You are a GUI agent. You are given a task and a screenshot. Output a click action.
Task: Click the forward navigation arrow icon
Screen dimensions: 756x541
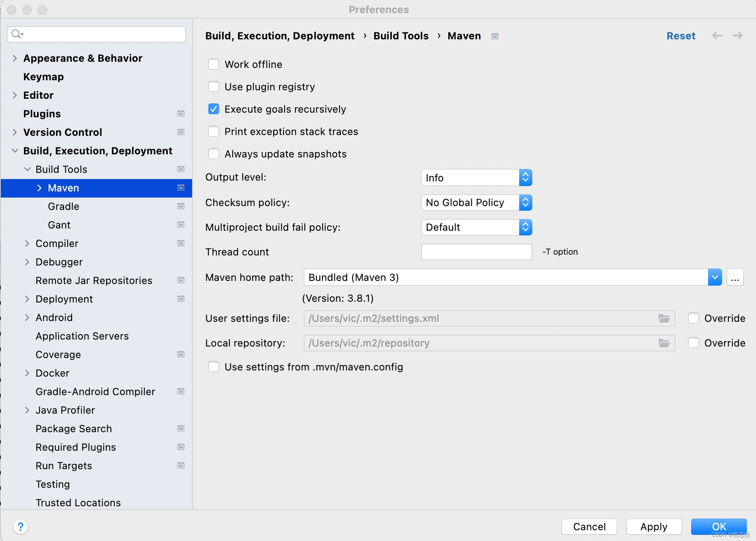(x=737, y=36)
